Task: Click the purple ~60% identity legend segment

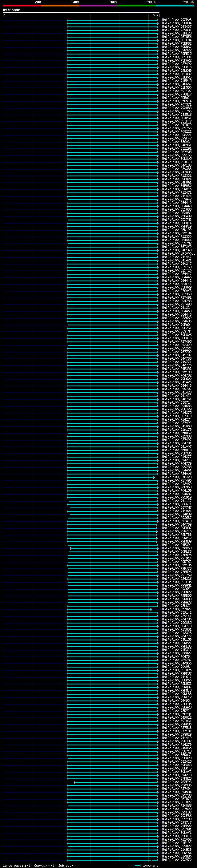Action: (x=98, y=6)
